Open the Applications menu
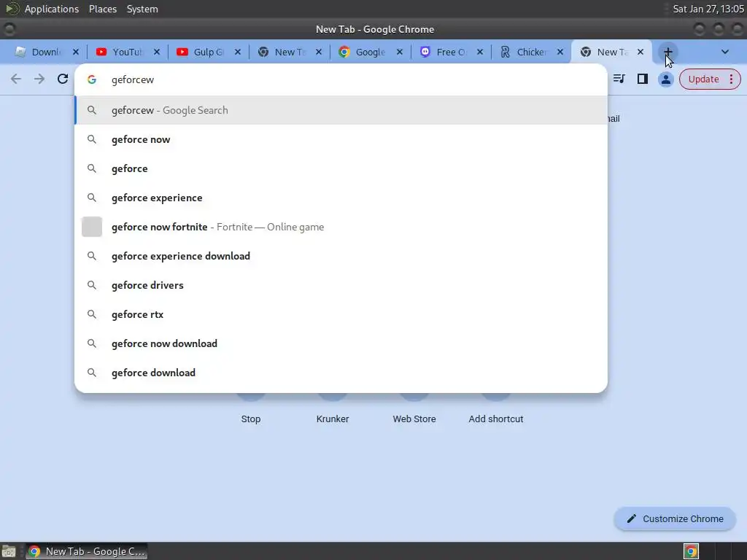This screenshot has width=747, height=560. 52,9
